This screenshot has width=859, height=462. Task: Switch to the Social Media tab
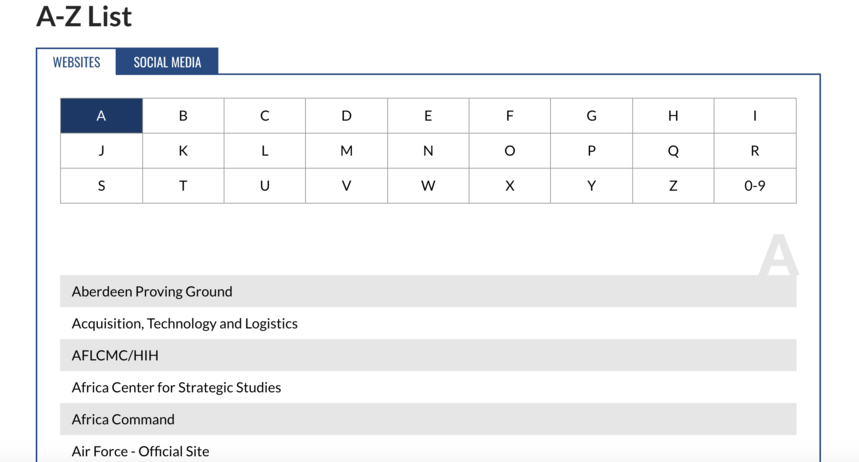coord(167,62)
